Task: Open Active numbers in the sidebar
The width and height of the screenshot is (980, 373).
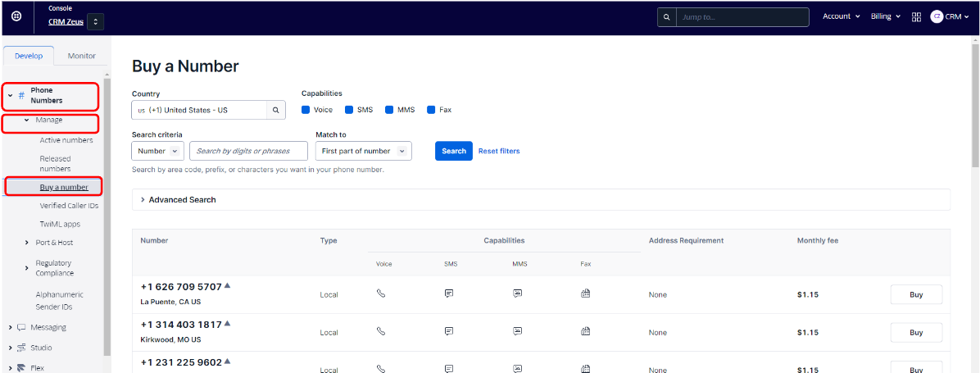Action: [x=66, y=140]
